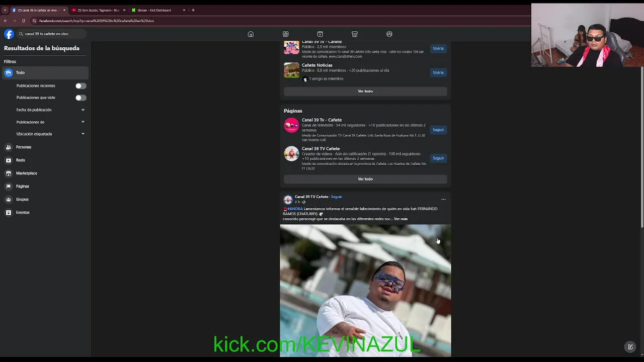The height and width of the screenshot is (362, 644).
Task: Open Cañete Noticias group title
Action: click(x=317, y=65)
